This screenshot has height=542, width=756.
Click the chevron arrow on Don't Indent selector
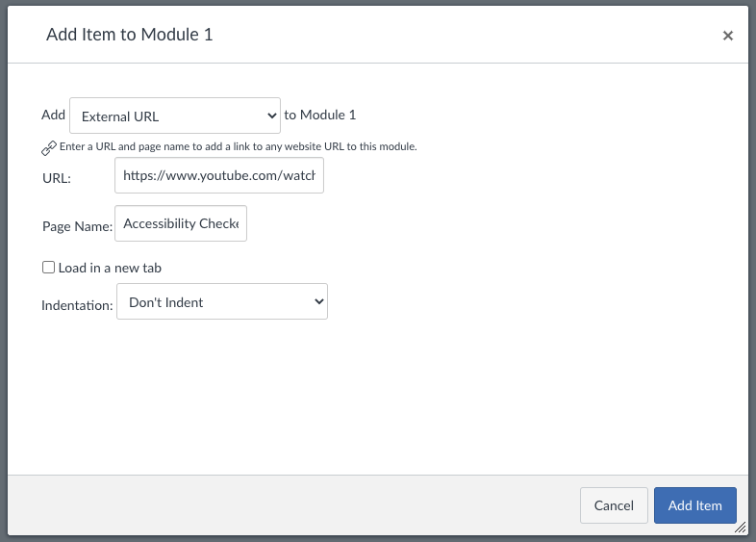pos(318,301)
